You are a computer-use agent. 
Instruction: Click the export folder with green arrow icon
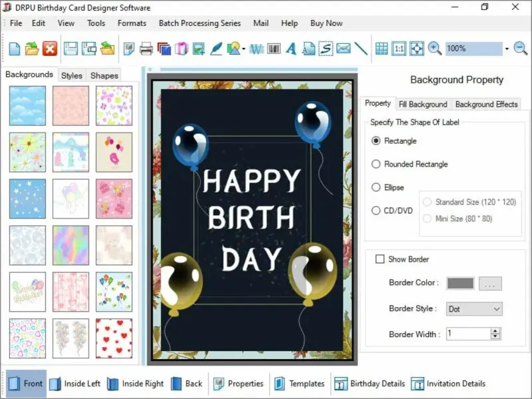coord(107,49)
